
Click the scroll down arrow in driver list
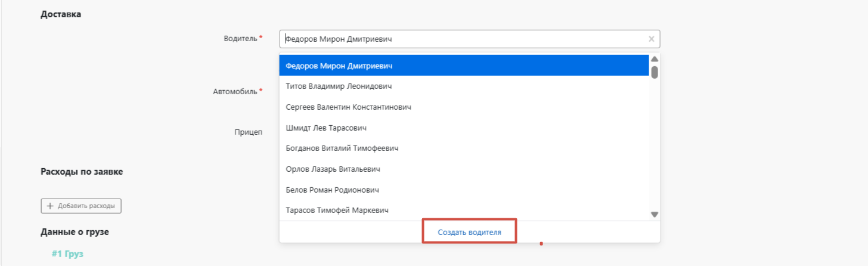click(x=654, y=214)
